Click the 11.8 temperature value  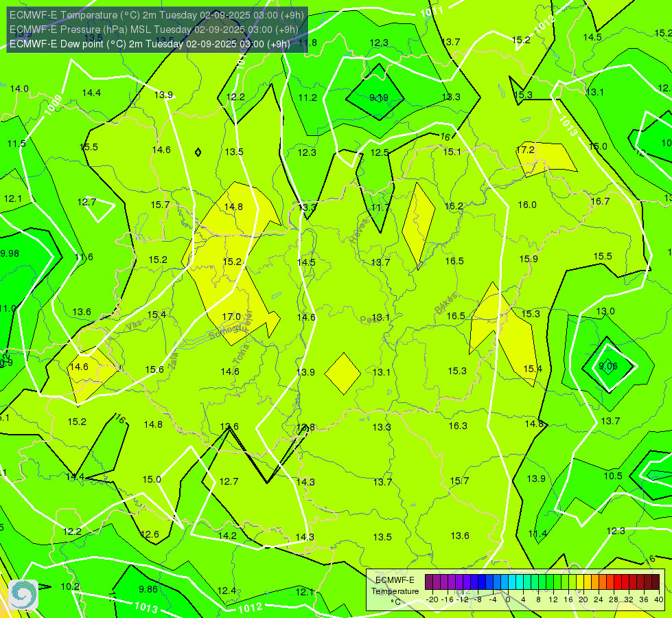coord(308,43)
